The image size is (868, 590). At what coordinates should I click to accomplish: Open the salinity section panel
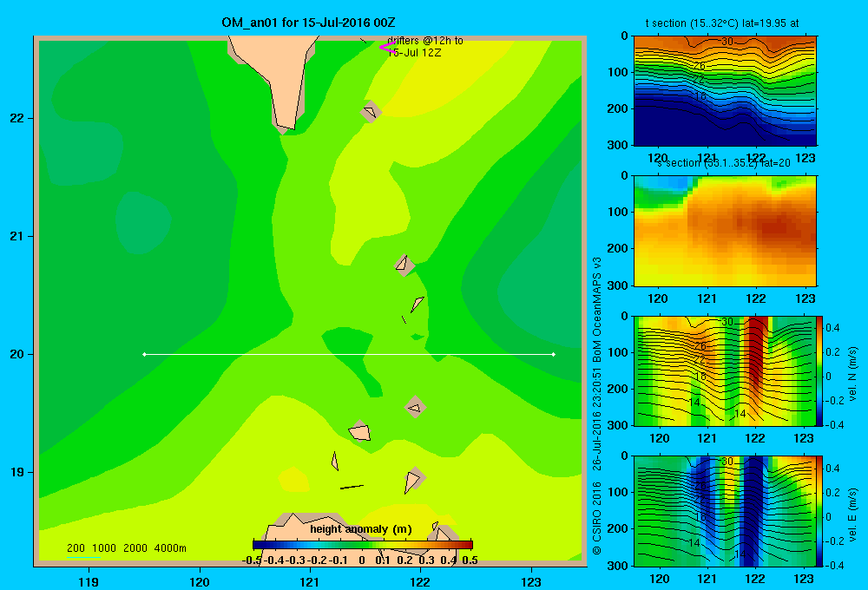[x=725, y=231]
